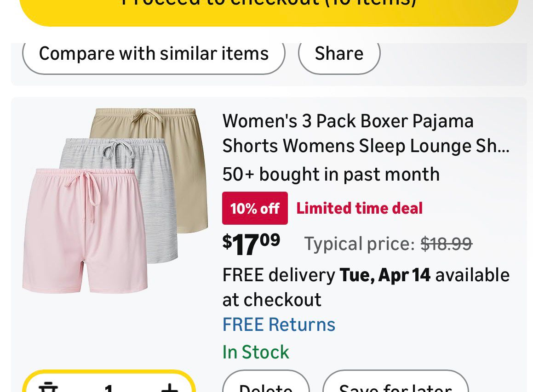Viewport: 533px width, 392px height.
Task: Click the Delete button
Action: pyautogui.click(x=266, y=386)
